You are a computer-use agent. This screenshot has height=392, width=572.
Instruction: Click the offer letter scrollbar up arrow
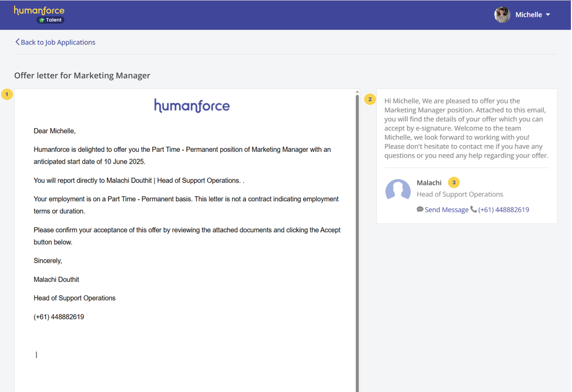(x=357, y=92)
